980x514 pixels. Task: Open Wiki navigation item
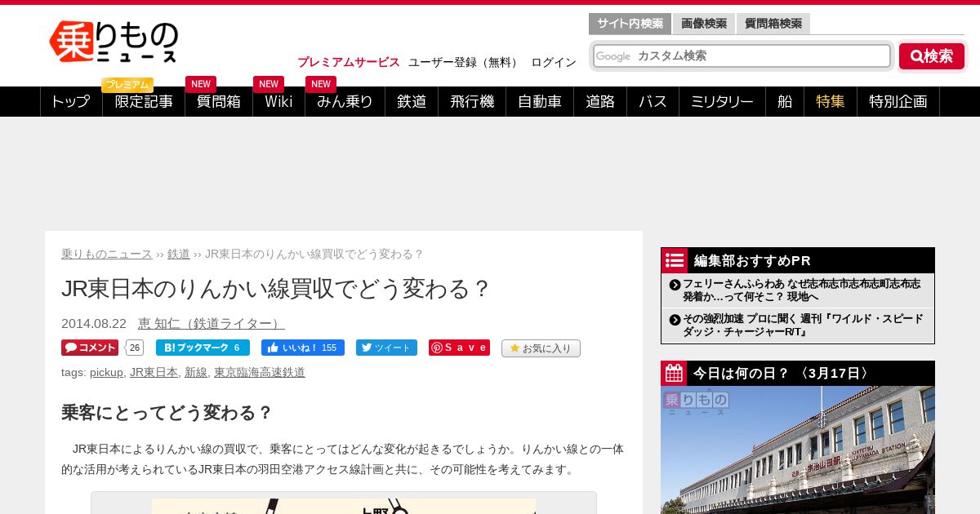click(x=278, y=102)
